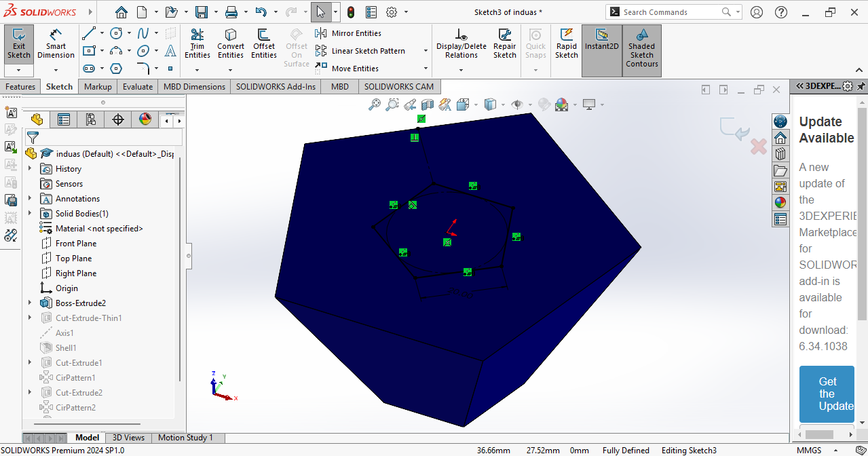The height and width of the screenshot is (456, 868).
Task: Click the Home icon in title bar
Action: click(x=121, y=12)
